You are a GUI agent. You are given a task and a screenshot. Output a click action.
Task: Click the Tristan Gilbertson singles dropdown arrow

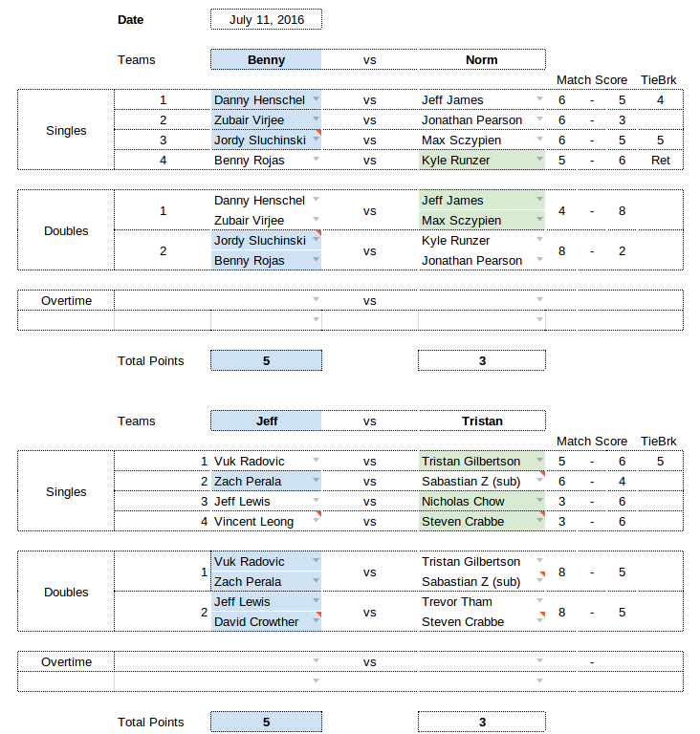pos(539,460)
